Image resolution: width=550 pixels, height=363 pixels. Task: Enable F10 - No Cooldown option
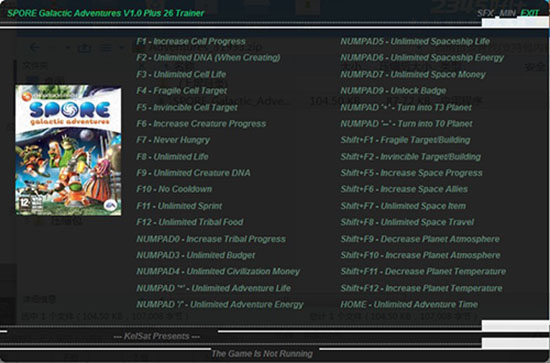click(174, 189)
